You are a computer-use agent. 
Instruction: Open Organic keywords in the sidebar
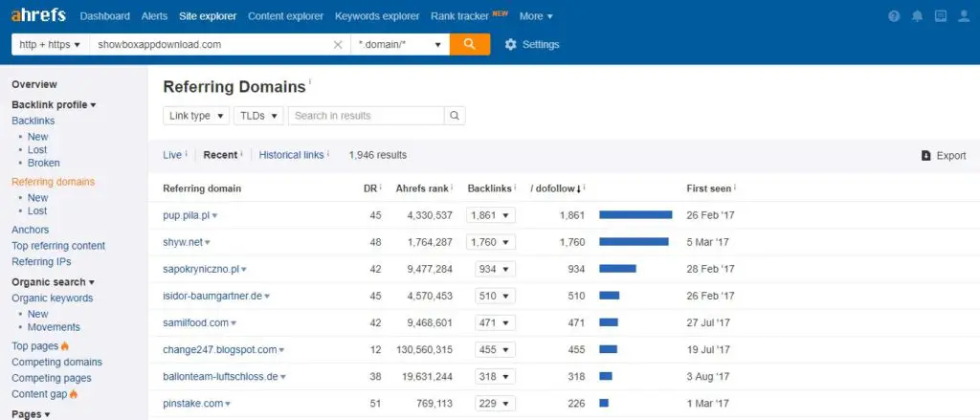click(53, 298)
